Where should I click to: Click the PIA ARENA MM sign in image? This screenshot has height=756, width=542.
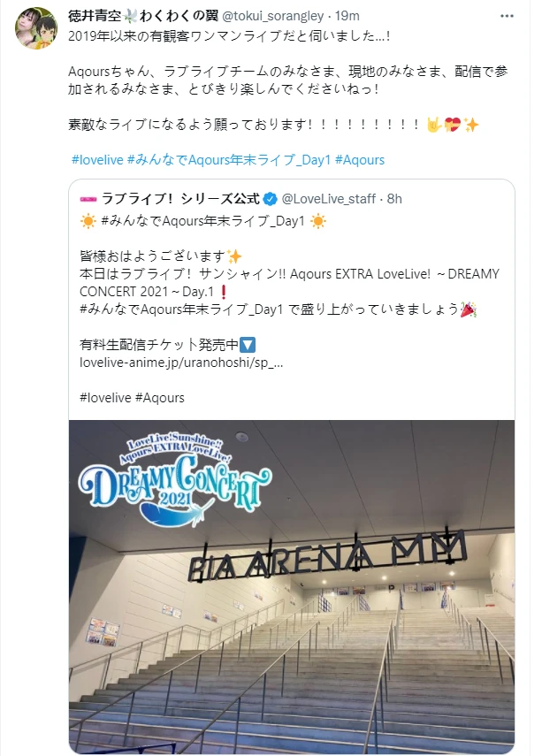coord(327,556)
